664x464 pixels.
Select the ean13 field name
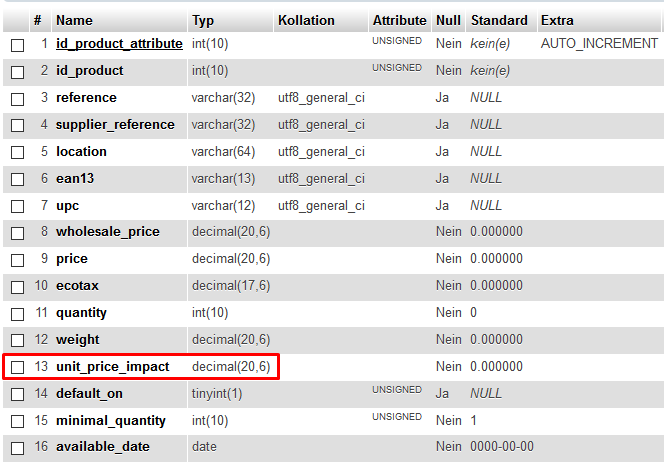(x=75, y=179)
